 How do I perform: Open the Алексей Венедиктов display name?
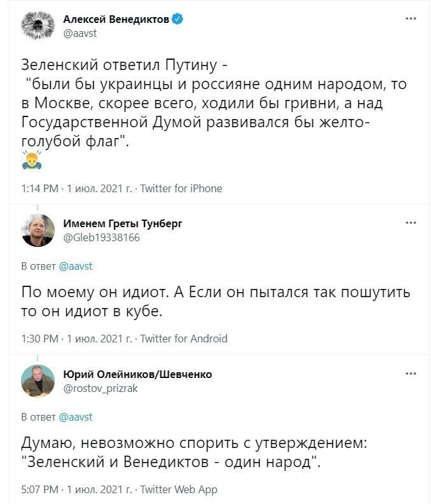click(116, 19)
